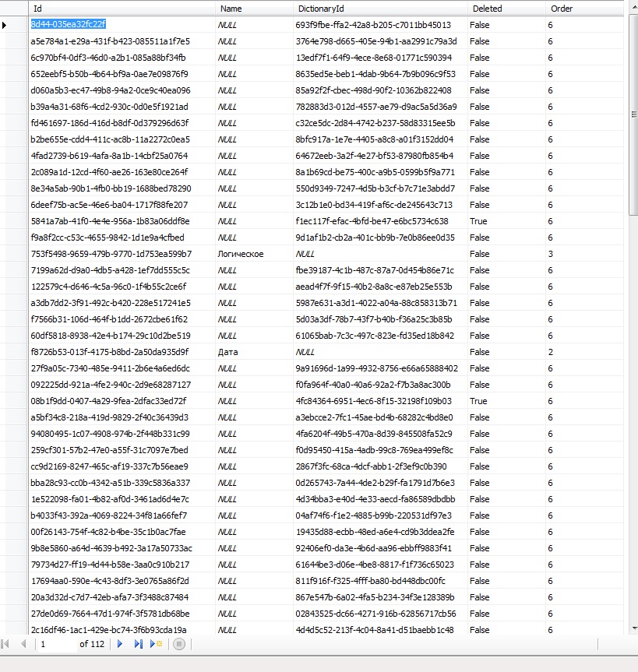
Task: Select the first row's selector arrow
Action: [5, 25]
